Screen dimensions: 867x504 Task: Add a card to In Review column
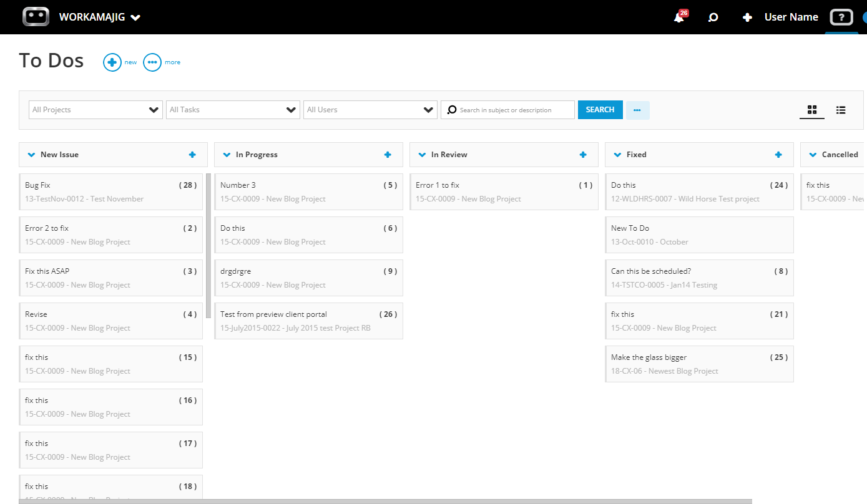coord(583,155)
